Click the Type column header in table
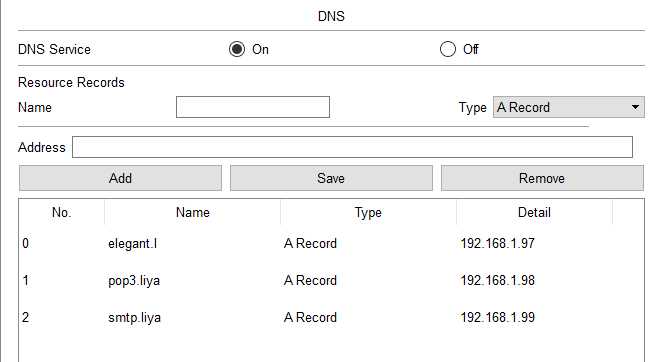Screen dimensions: 648x362 pyautogui.click(x=368, y=212)
